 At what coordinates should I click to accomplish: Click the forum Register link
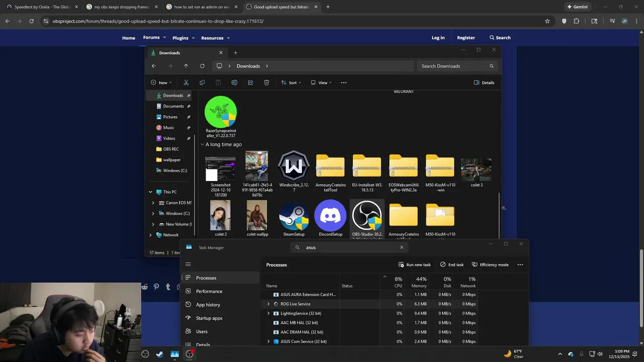point(466,38)
